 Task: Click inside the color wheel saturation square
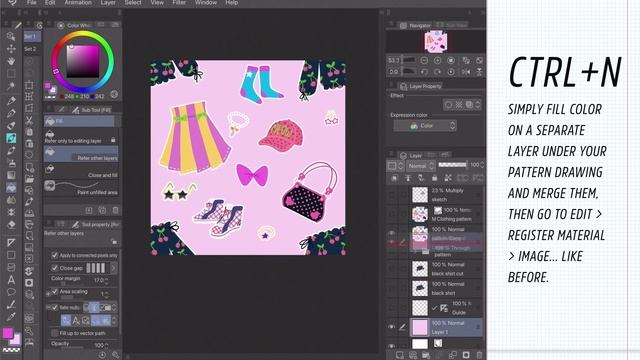pos(83,61)
